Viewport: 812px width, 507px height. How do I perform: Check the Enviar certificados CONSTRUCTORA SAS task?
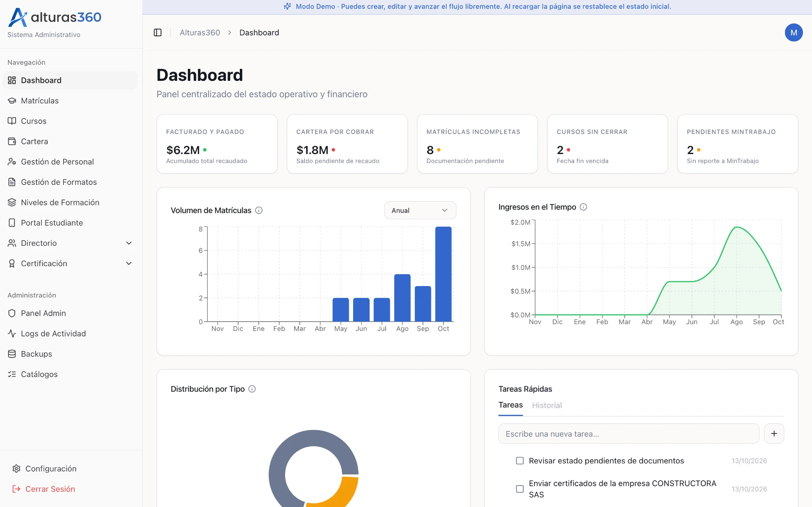click(520, 489)
